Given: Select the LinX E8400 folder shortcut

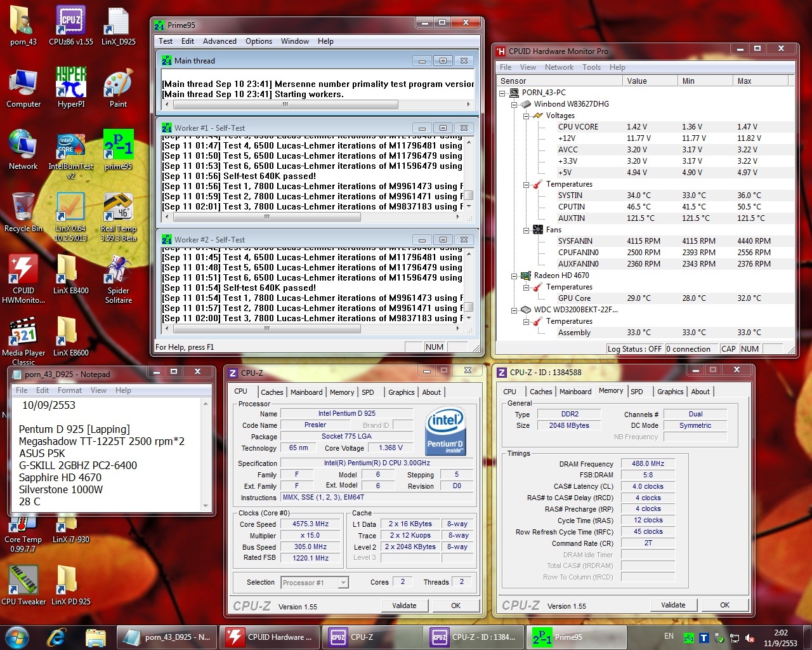Looking at the screenshot, I should coord(71,275).
